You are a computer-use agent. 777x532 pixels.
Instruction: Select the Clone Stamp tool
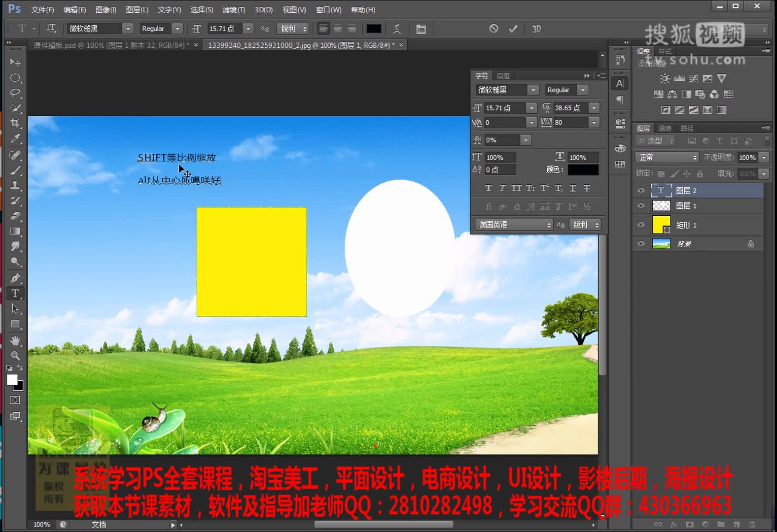(x=15, y=185)
